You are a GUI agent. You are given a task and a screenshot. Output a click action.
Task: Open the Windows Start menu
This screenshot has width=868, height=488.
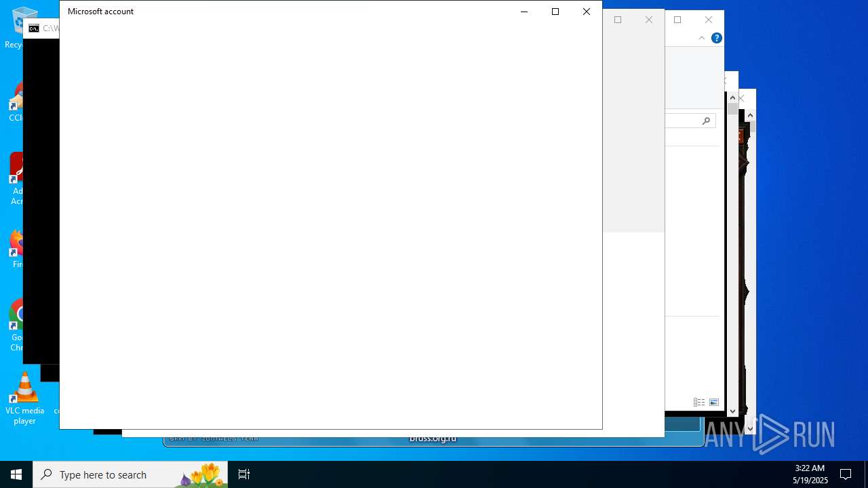click(16, 474)
